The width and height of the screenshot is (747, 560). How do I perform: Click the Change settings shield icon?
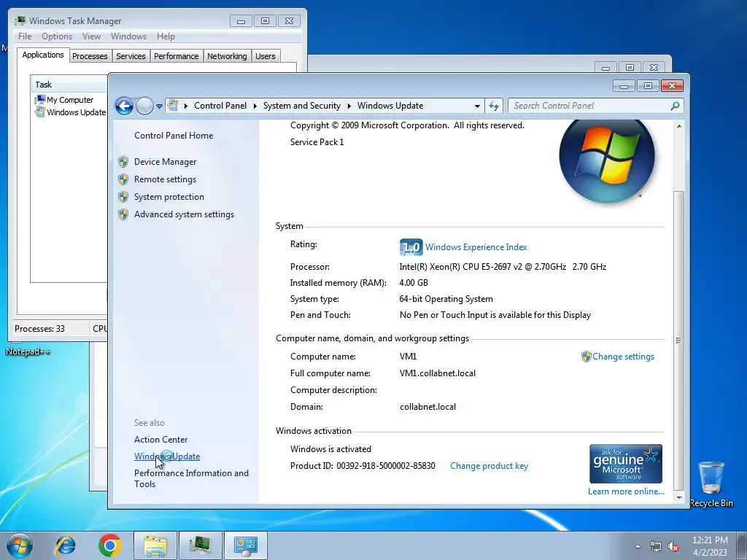point(586,356)
